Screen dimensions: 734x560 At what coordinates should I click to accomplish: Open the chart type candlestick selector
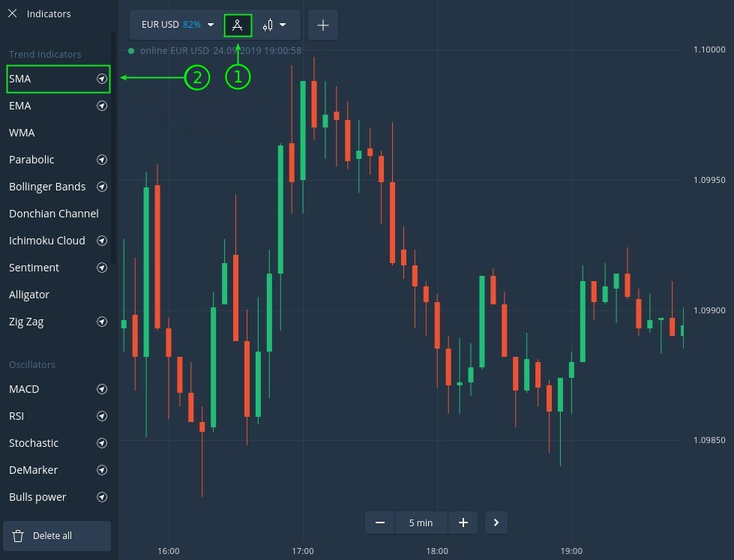(274, 25)
